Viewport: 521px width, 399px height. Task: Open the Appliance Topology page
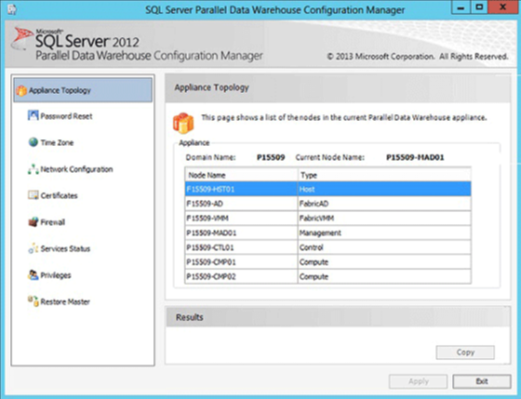tap(83, 90)
